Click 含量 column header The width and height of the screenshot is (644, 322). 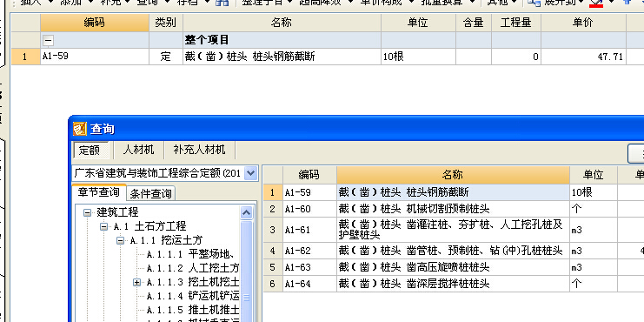coord(474,23)
